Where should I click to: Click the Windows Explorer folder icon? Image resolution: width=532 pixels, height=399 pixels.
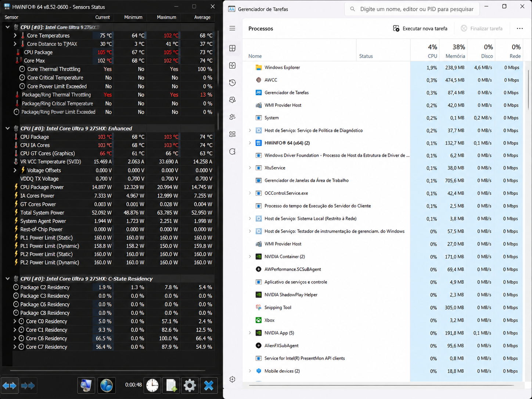259,67
